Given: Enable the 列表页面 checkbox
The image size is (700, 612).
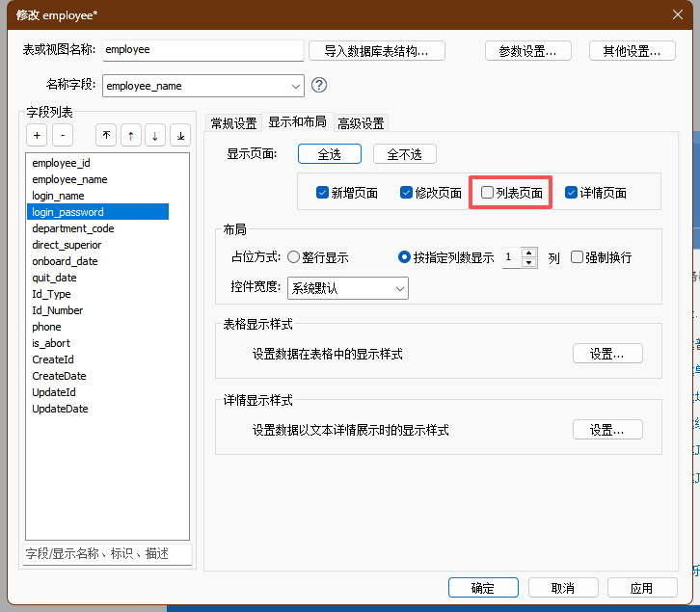Looking at the screenshot, I should click(x=488, y=193).
